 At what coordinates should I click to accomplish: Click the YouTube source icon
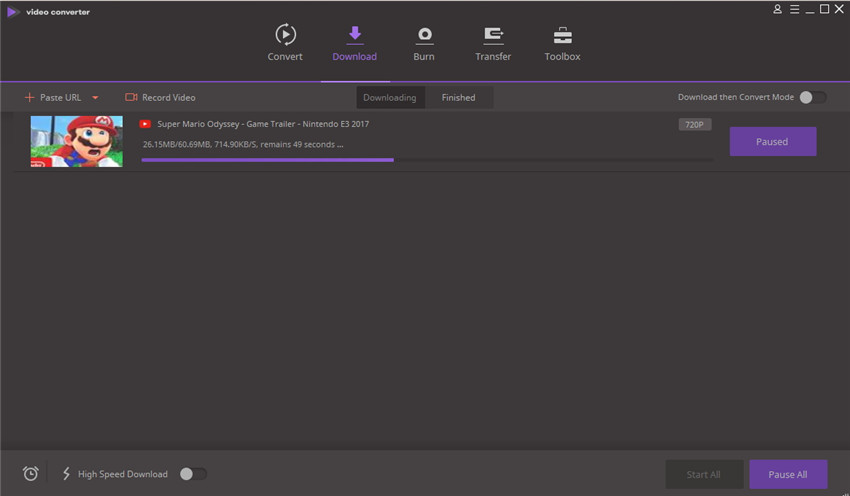pyautogui.click(x=145, y=124)
